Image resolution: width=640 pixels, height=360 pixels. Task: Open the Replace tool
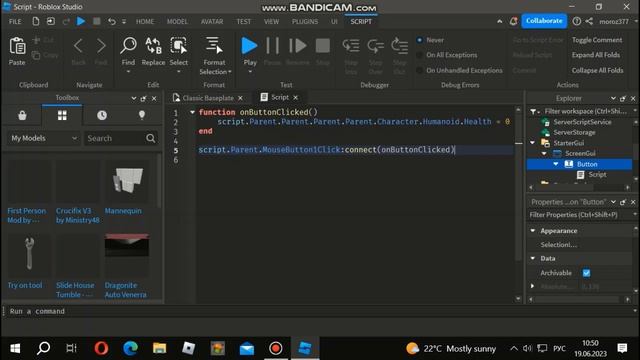pyautogui.click(x=153, y=46)
